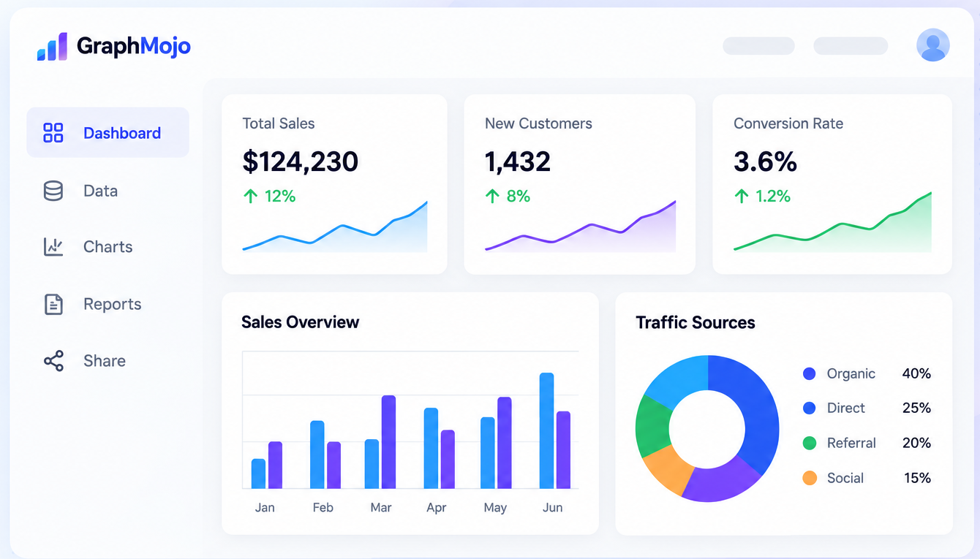
Task: Click the blue bar above Apr
Action: (431, 448)
